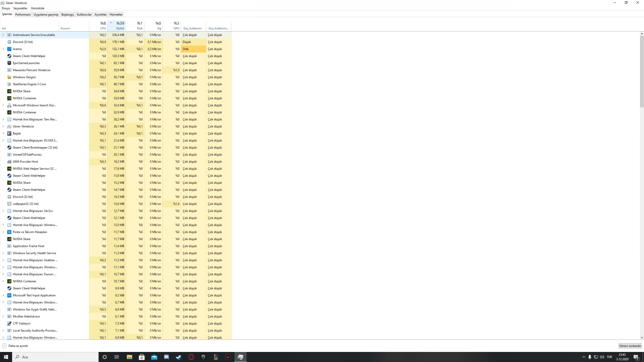Screen dimensions: 644x362
Task: Expand the Antimalware Service Executable row
Action: (x=3, y=35)
